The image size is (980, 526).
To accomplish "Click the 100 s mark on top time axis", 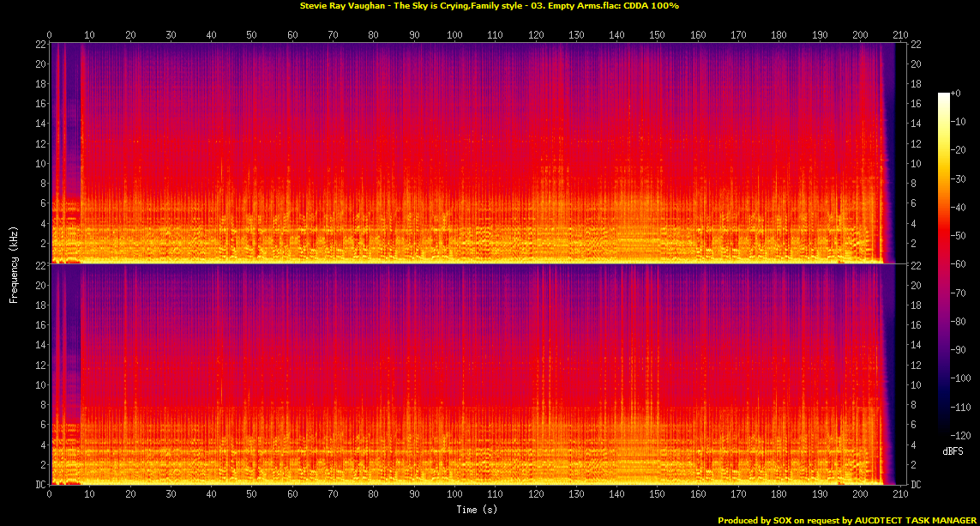I will (x=454, y=35).
